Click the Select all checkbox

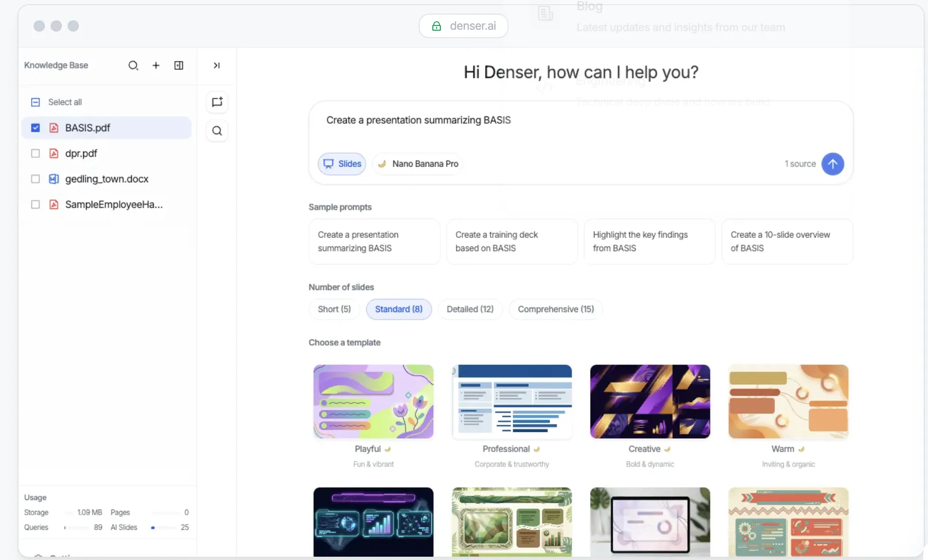click(35, 102)
